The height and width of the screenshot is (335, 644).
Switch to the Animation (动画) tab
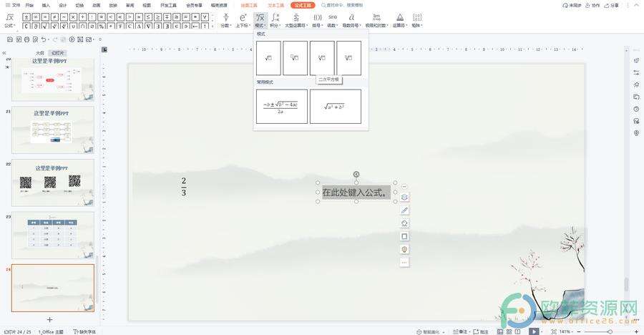(x=96, y=5)
